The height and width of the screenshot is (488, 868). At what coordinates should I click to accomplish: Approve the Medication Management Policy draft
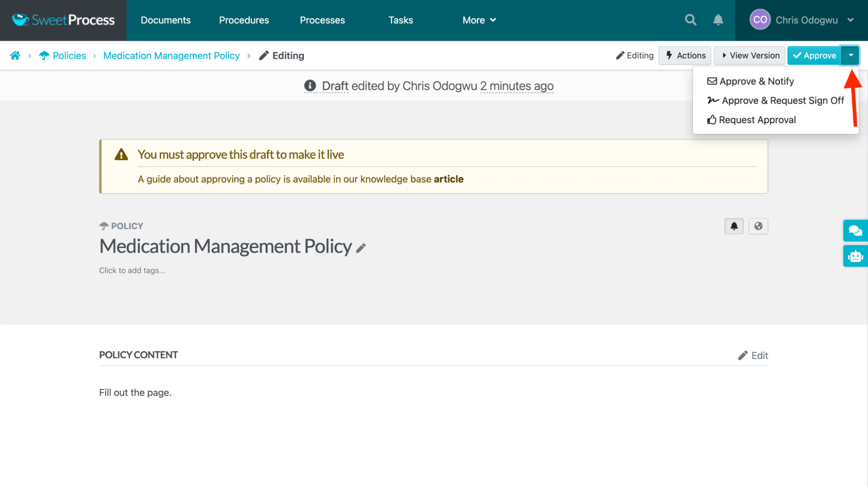click(x=814, y=56)
